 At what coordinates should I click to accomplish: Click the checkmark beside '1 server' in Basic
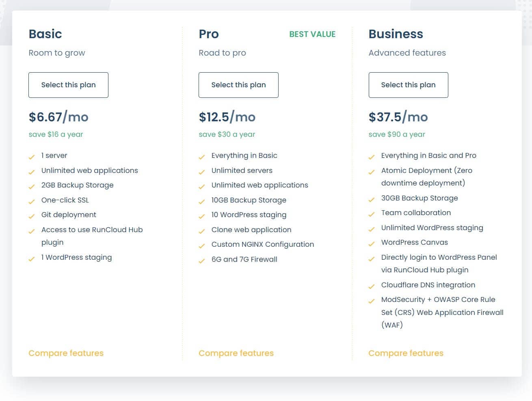click(32, 157)
